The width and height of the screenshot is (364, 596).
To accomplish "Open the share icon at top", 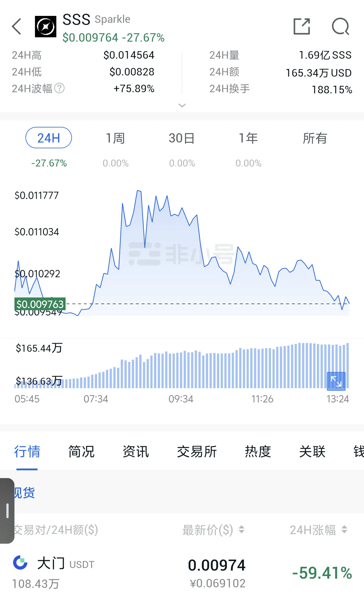I will pos(302,26).
